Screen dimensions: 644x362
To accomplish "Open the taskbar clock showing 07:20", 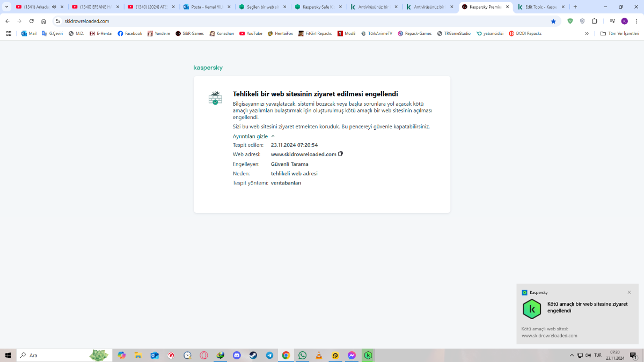I will tap(614, 355).
